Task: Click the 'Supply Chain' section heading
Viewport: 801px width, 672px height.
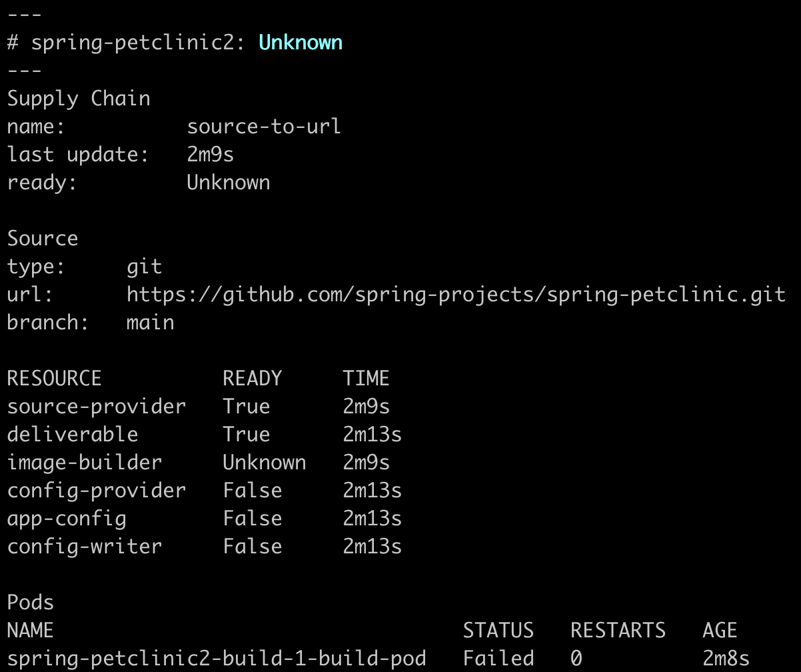Action: point(79,99)
